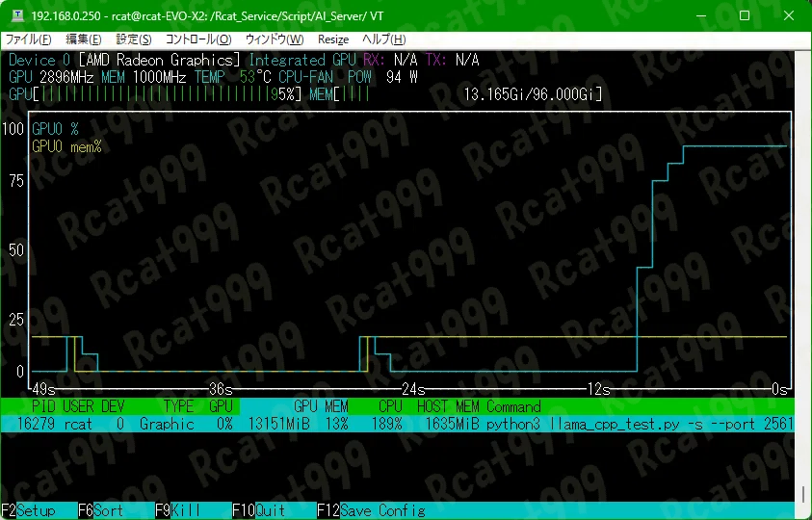Viewport: 812px width, 520px height.
Task: Click the 49s time axis label
Action: (x=43, y=388)
